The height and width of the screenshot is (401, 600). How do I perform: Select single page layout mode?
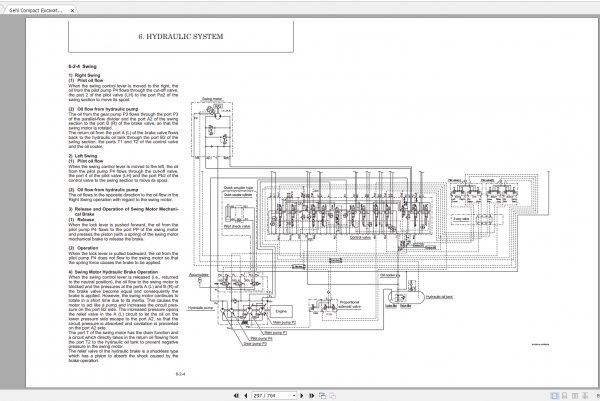pos(554,396)
